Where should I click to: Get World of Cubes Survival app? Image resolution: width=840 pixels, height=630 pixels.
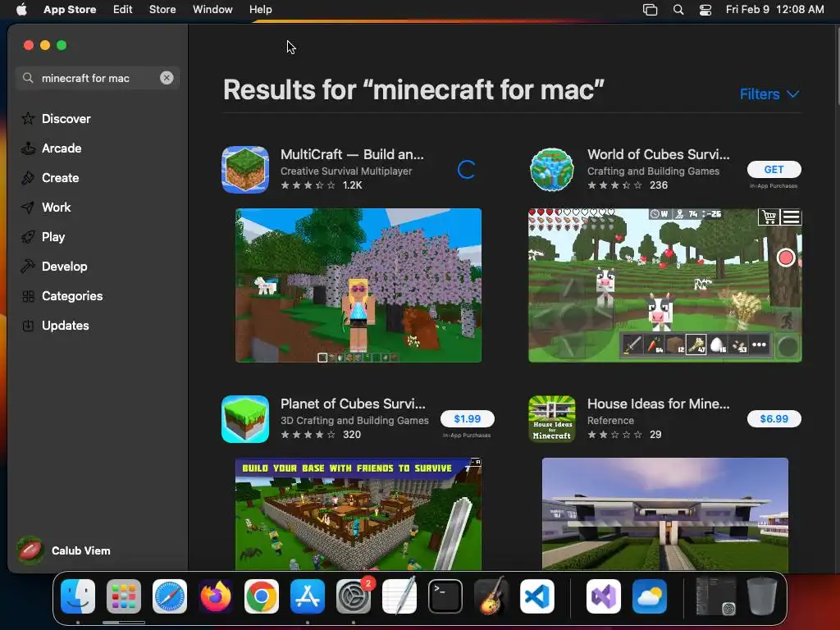774,169
